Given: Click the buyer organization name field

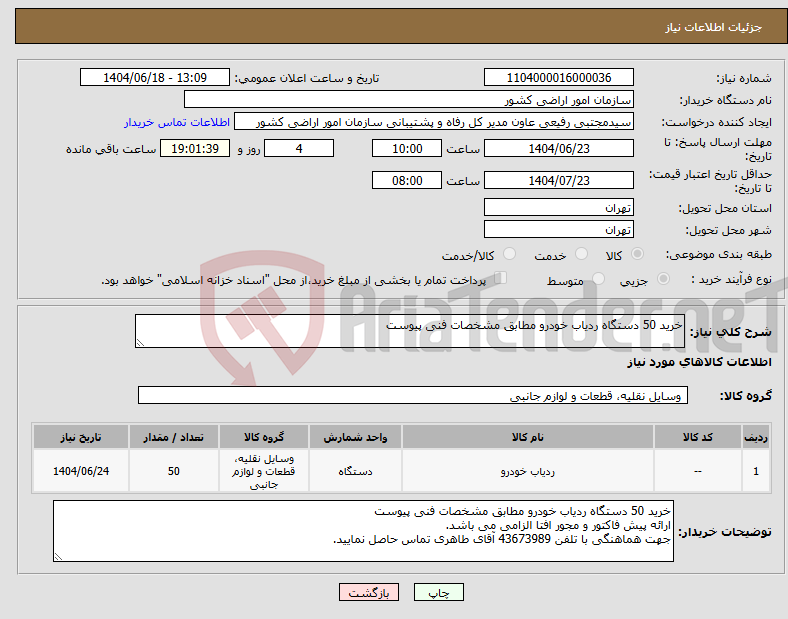Looking at the screenshot, I should pos(409,99).
